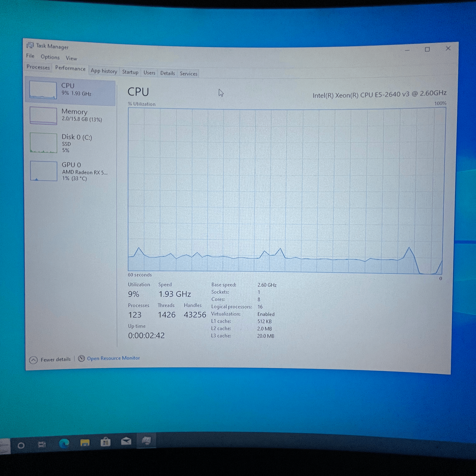
Task: Click the 1.93 GHz speed value
Action: [175, 294]
